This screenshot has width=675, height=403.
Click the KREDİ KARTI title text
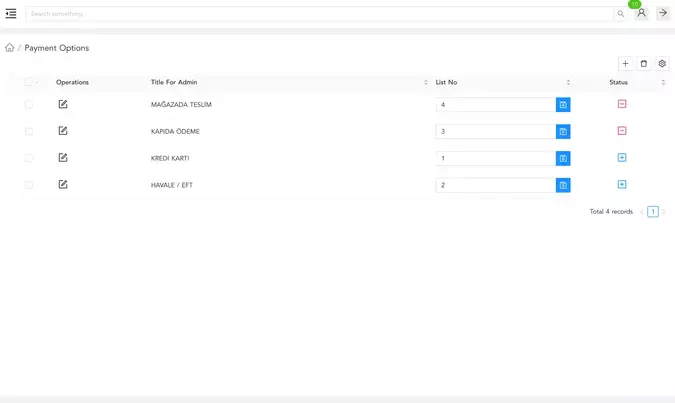point(170,158)
